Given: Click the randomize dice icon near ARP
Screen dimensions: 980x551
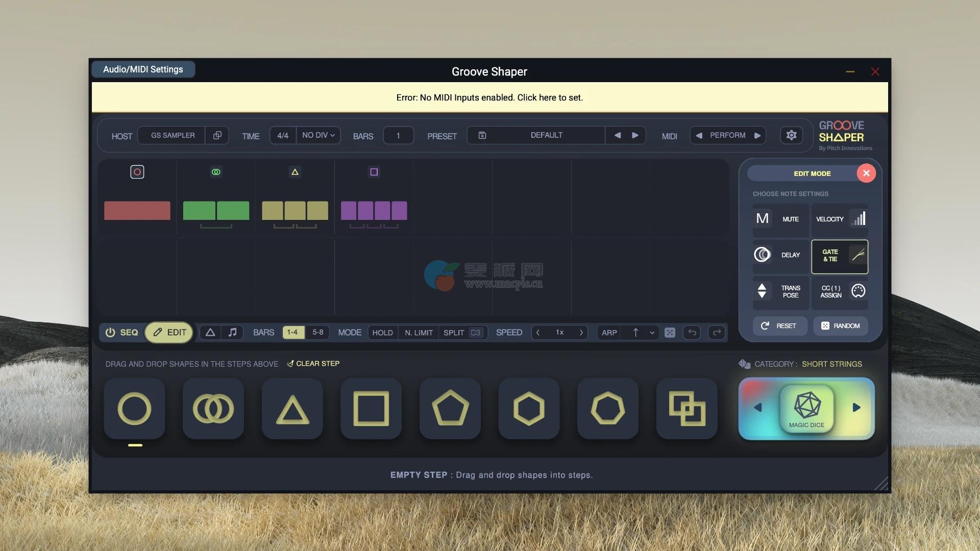Looking at the screenshot, I should click(670, 333).
